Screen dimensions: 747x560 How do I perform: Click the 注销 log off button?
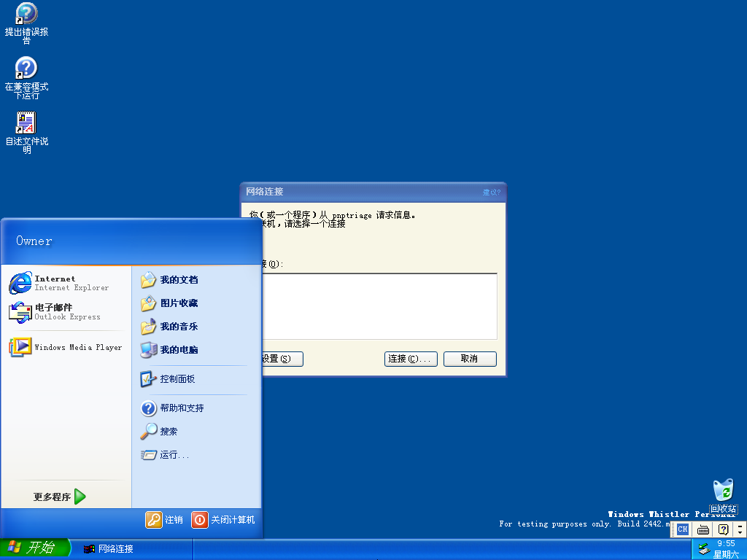click(x=164, y=519)
